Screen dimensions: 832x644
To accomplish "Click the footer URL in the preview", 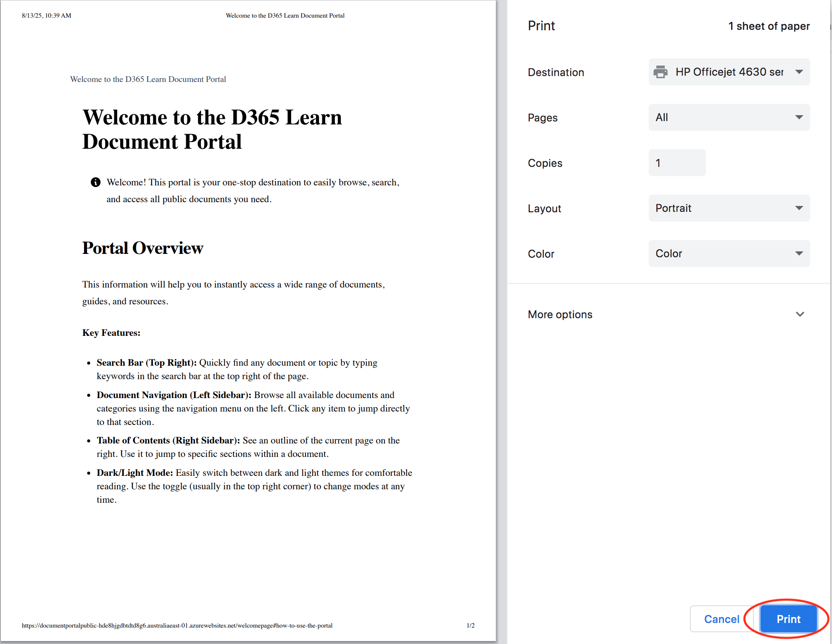I will 177,626.
